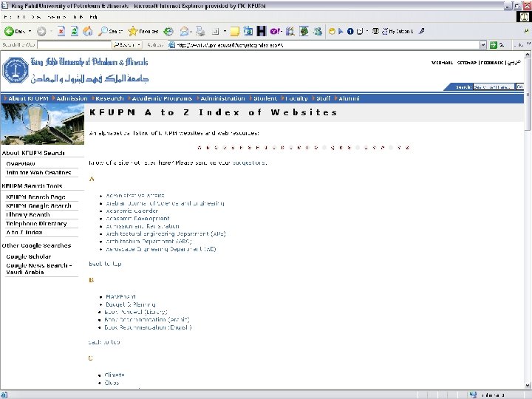Open Research navigation tab

[109, 98]
